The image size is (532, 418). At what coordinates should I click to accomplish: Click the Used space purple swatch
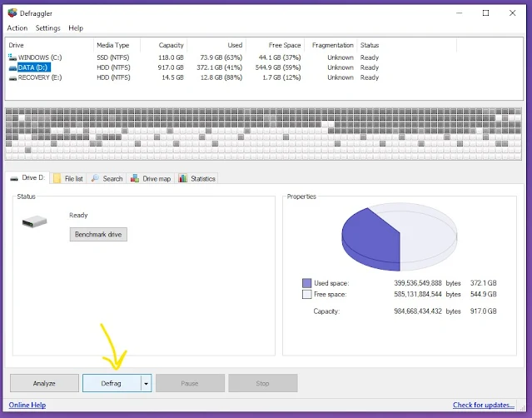tap(306, 283)
